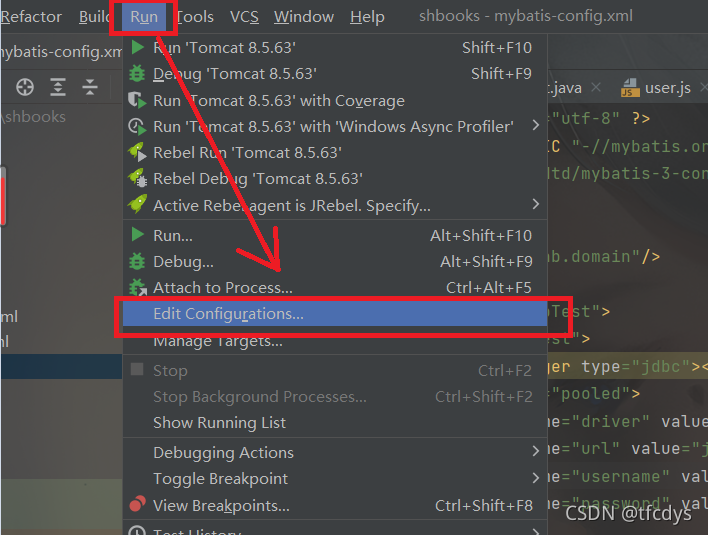708x535 pixels.
Task: Select Manage Targets... menu entry
Action: 335,341
